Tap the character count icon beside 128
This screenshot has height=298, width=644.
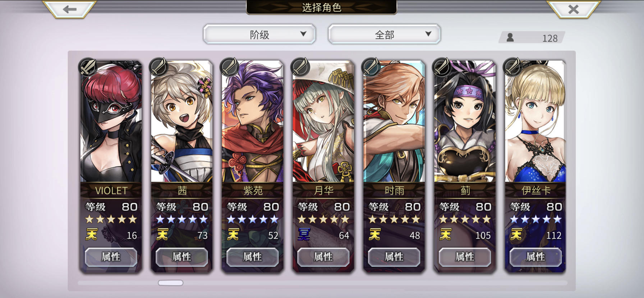(510, 37)
